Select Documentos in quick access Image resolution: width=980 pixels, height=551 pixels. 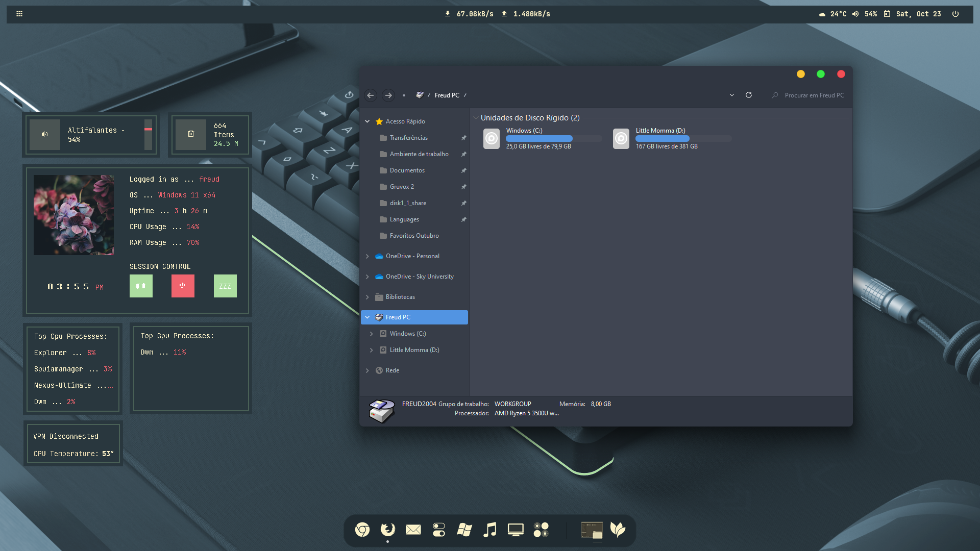click(x=407, y=170)
